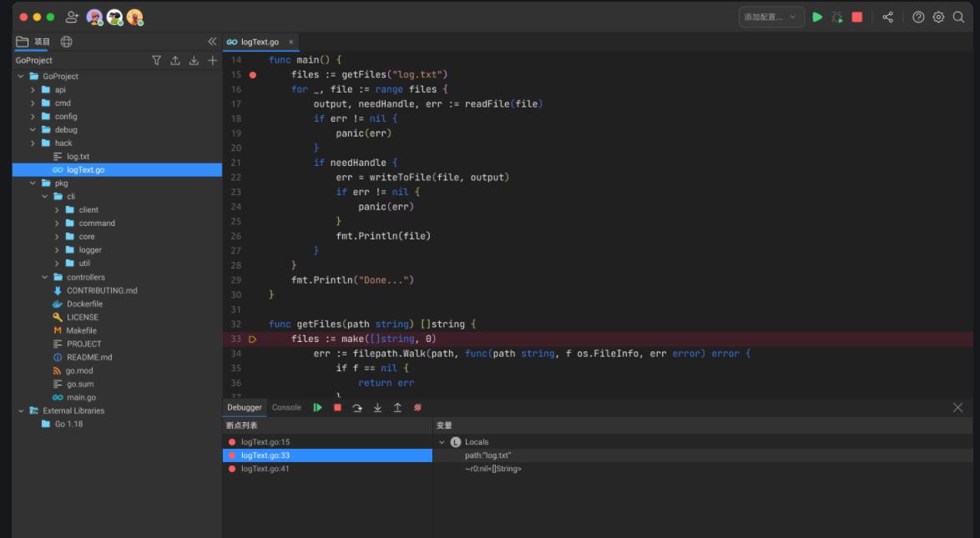Click the globe icon beside project tab
Screen dimensions: 980x538
(67, 42)
